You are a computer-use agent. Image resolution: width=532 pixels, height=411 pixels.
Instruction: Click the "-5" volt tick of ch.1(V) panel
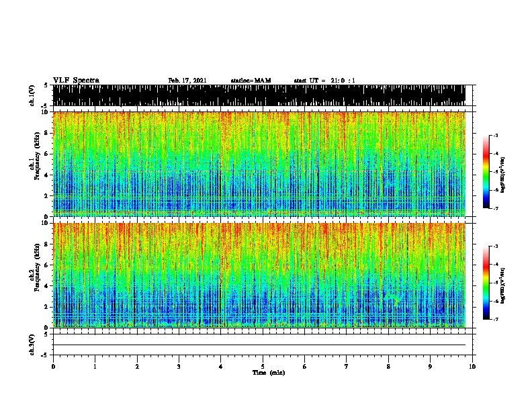pos(45,106)
